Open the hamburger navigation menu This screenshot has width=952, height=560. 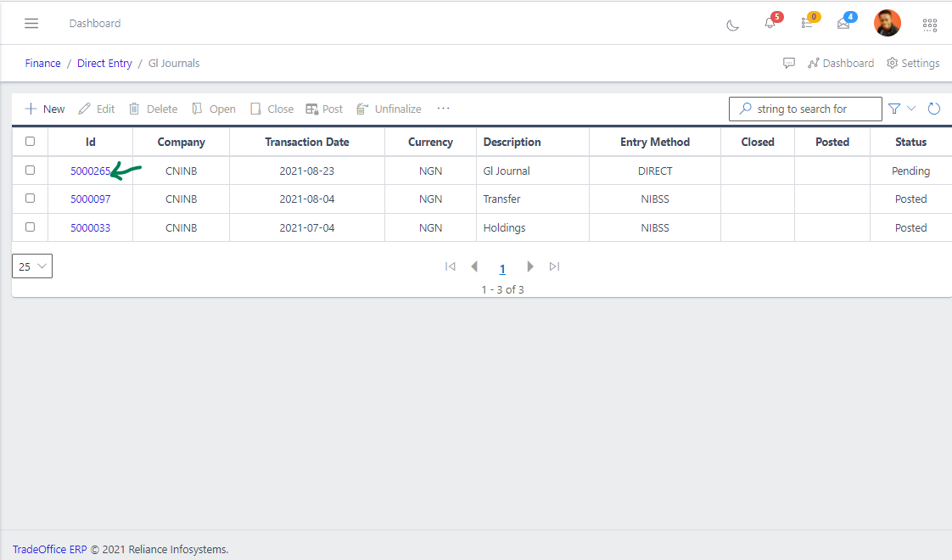(x=31, y=23)
